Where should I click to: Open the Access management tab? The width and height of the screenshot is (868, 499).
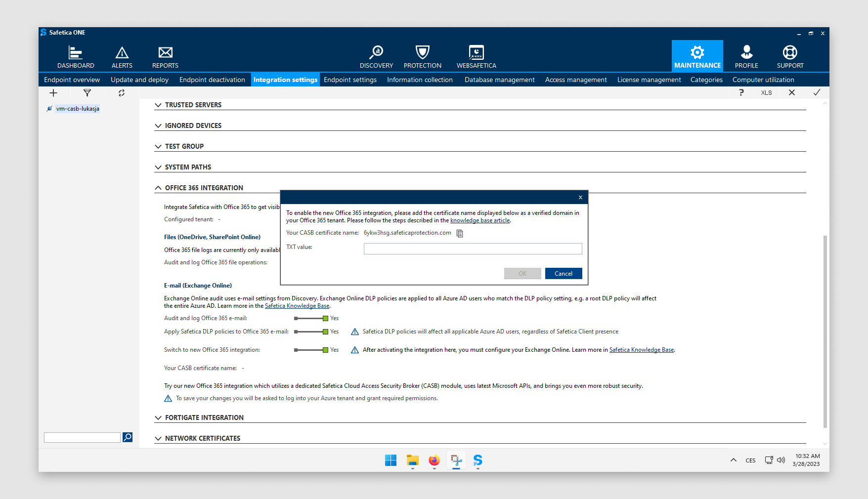coord(576,80)
